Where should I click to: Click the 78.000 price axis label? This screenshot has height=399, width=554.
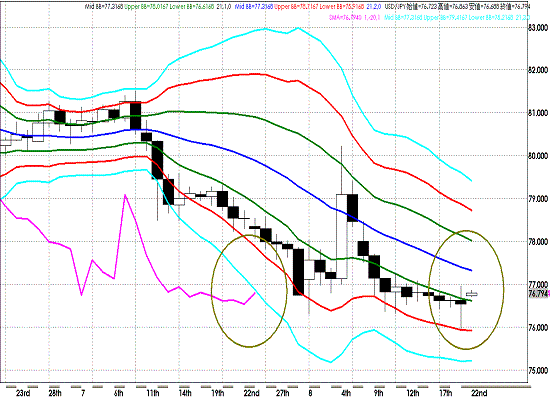538,242
